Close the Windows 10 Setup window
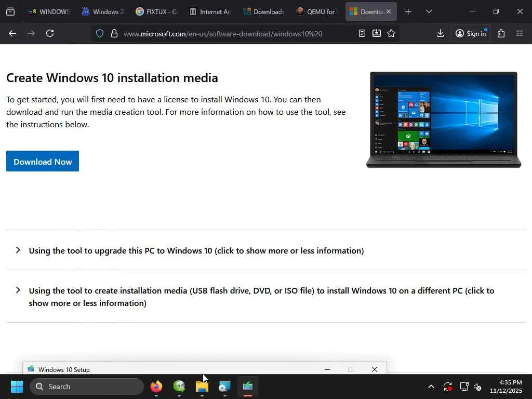This screenshot has width=532, height=399. [x=374, y=369]
